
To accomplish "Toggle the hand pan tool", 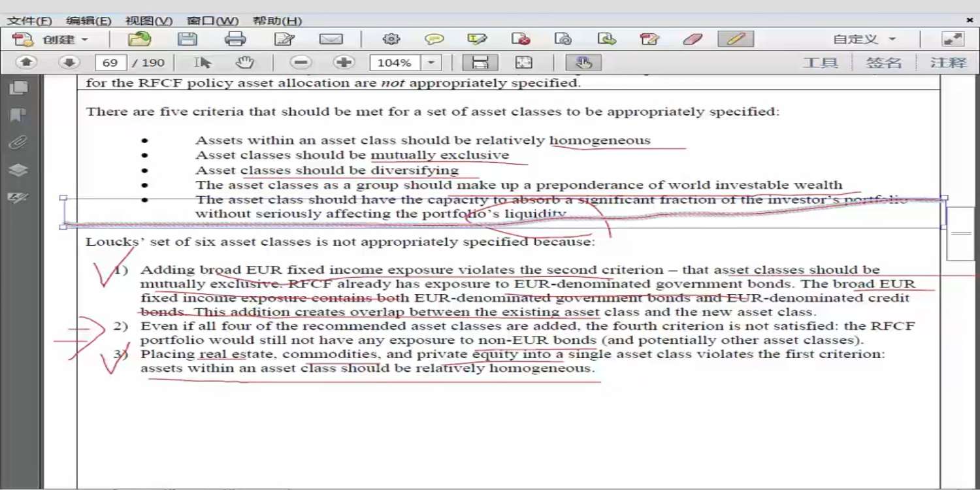I will 245,63.
